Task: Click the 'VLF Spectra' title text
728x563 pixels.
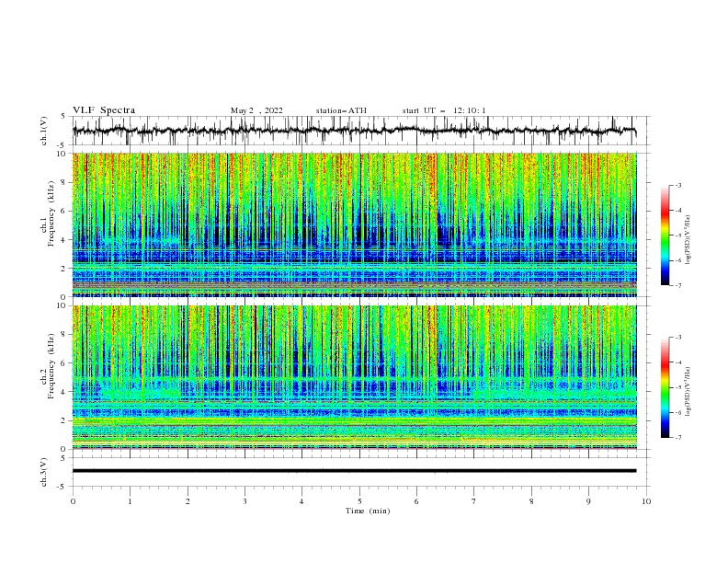Action: click(x=104, y=110)
